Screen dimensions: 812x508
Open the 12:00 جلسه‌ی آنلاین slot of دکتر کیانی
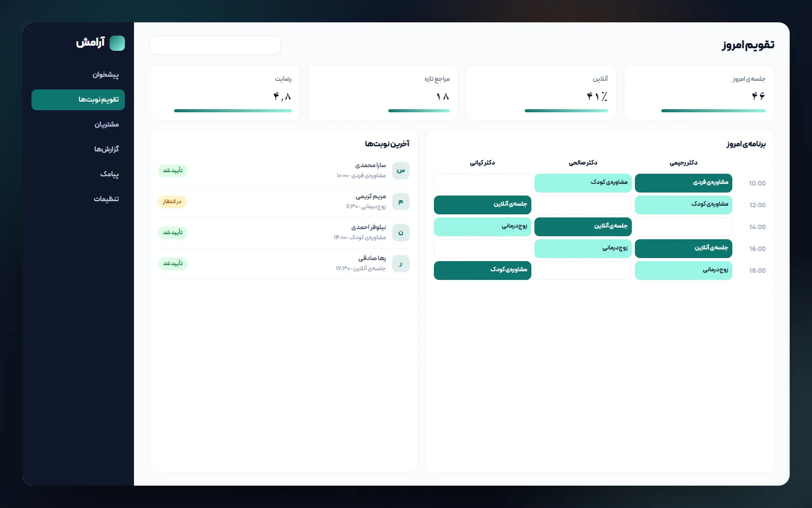483,205
